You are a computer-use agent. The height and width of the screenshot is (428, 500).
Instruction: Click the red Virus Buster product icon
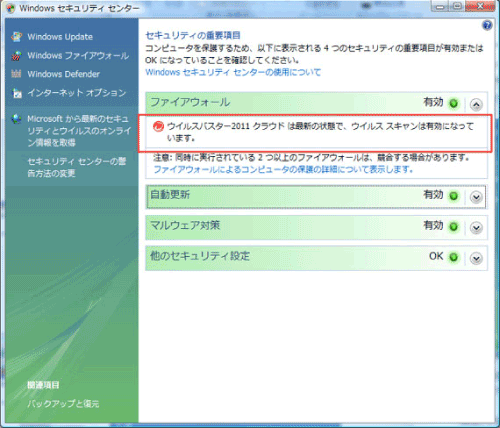[x=158, y=126]
